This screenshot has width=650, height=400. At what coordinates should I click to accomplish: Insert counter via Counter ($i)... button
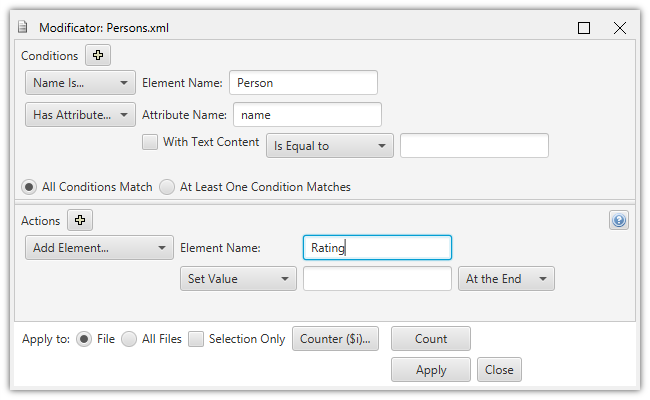click(x=336, y=339)
